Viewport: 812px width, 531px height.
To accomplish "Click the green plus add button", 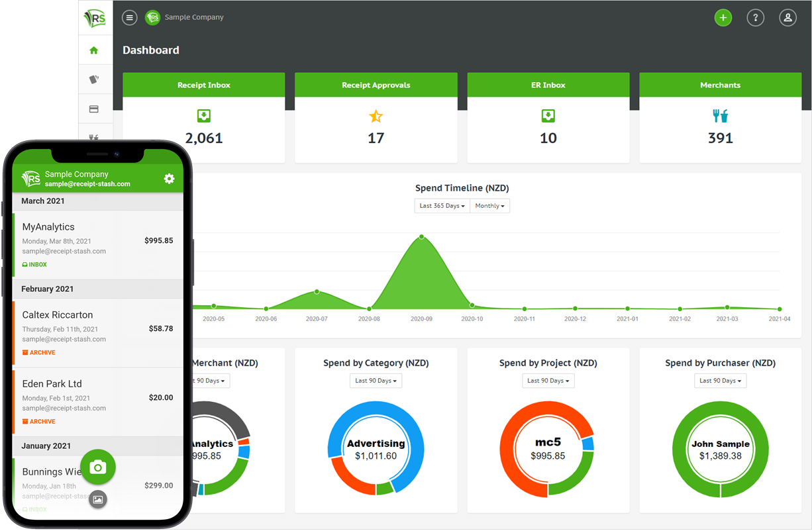I will pos(723,18).
